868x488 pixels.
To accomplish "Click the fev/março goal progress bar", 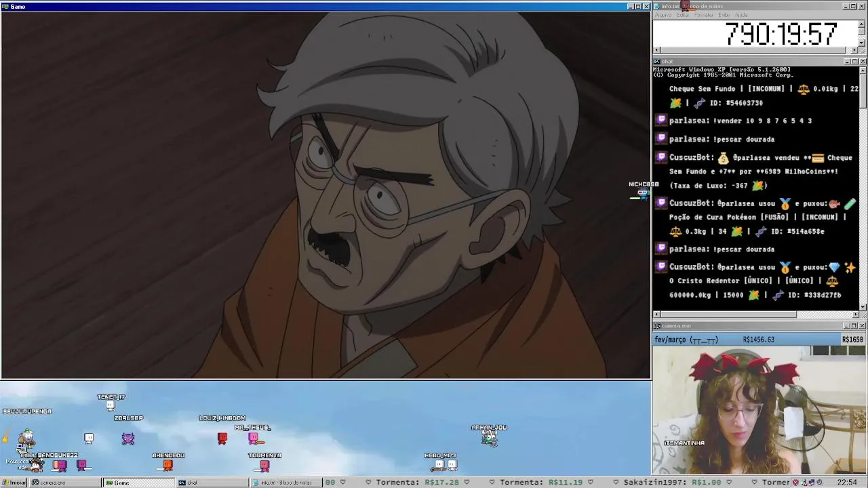I will click(x=759, y=340).
